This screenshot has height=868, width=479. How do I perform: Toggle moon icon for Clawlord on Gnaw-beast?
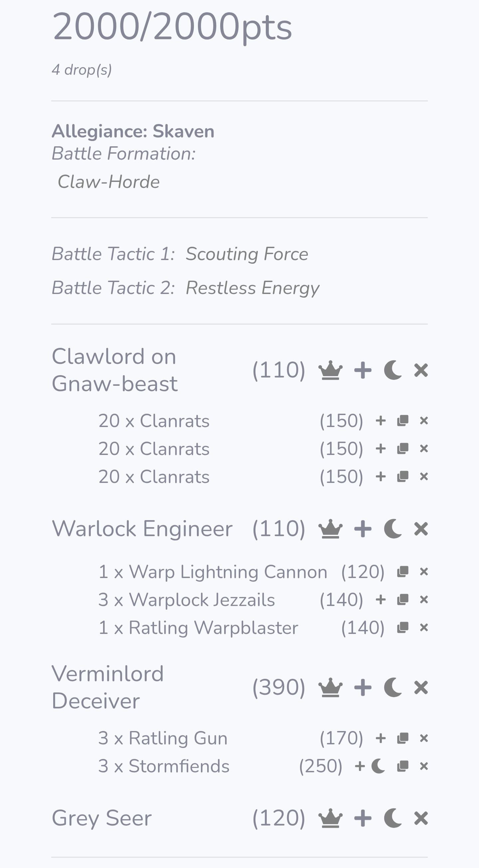(x=393, y=370)
